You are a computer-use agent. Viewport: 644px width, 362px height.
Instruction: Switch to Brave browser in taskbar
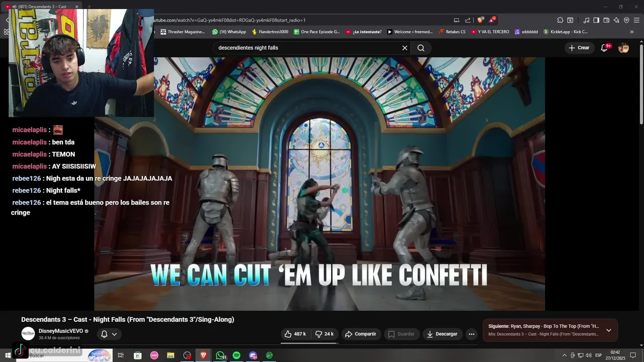[204, 355]
